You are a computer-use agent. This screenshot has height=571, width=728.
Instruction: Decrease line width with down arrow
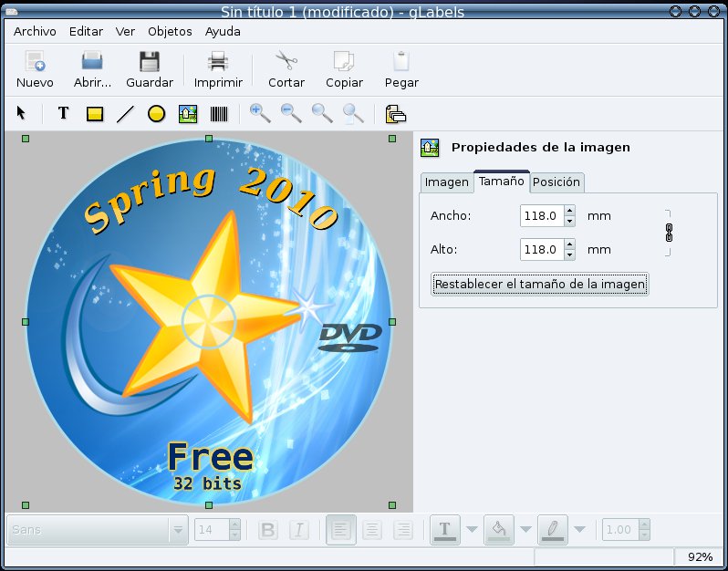tap(644, 535)
